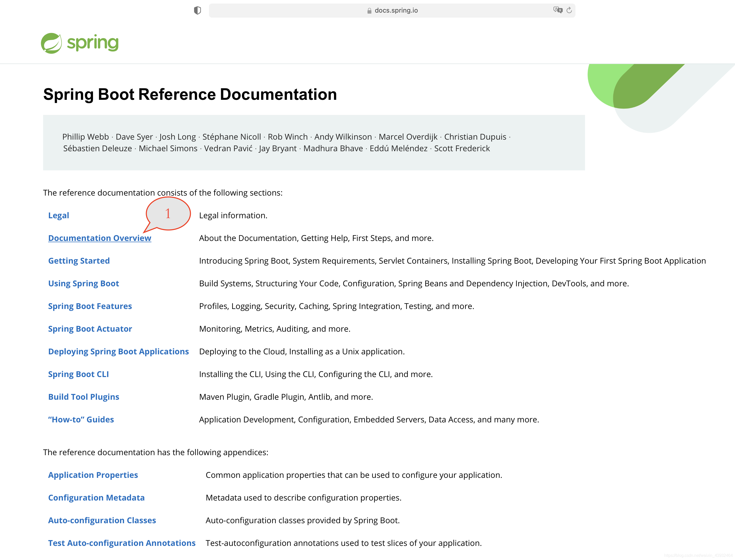The height and width of the screenshot is (560, 735).
Task: Click the privacy shield icon
Action: click(x=197, y=10)
